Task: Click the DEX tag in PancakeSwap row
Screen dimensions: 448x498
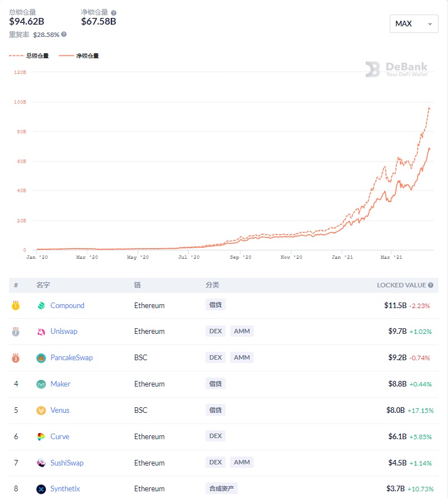Action: (x=216, y=357)
